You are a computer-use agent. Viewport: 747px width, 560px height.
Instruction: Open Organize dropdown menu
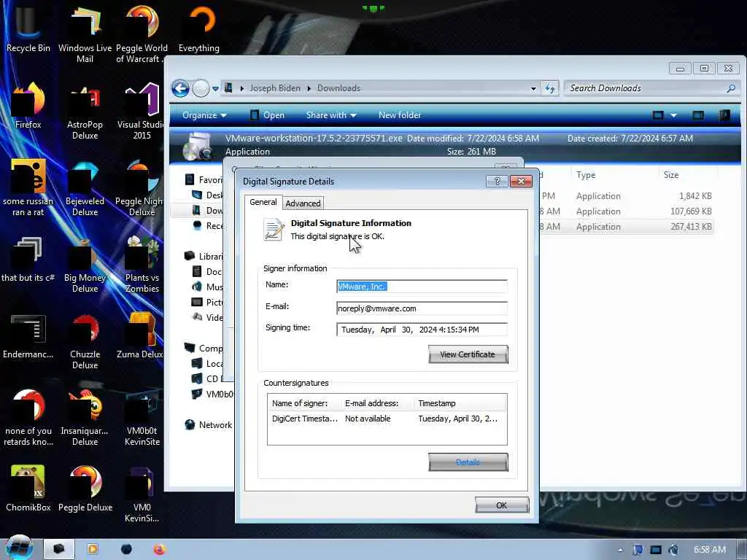[x=204, y=115]
